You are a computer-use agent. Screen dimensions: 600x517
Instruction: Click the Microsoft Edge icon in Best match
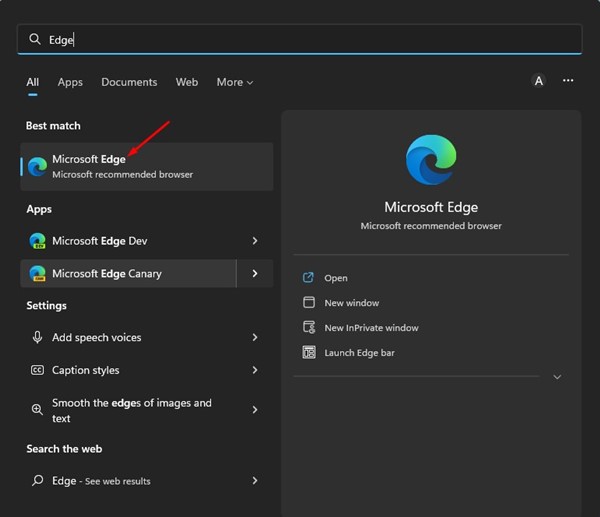click(38, 166)
